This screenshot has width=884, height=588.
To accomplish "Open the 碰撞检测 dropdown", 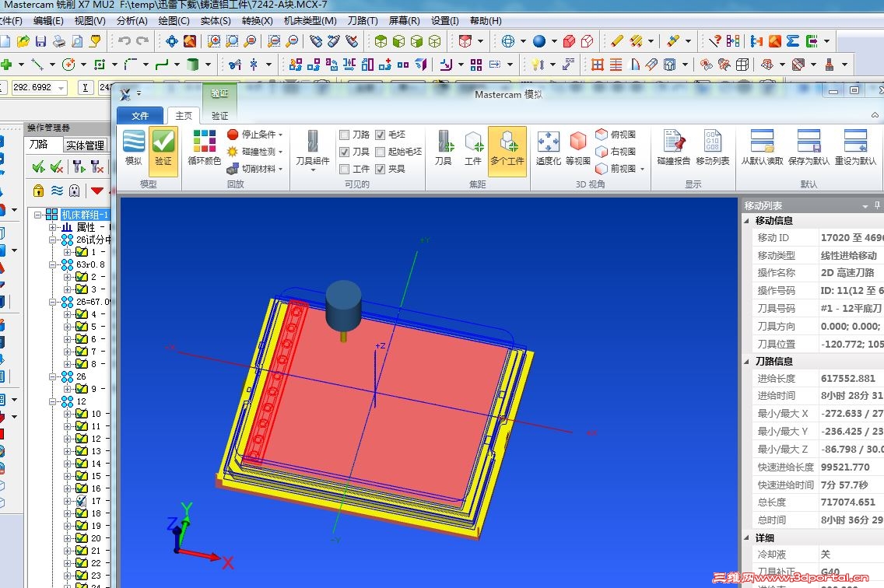I will 254,151.
